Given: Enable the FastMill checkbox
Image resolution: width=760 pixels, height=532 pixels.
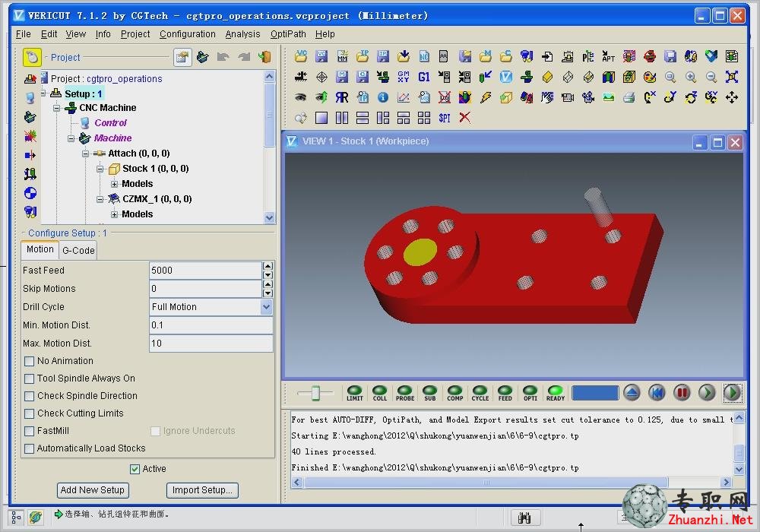Looking at the screenshot, I should pos(29,431).
